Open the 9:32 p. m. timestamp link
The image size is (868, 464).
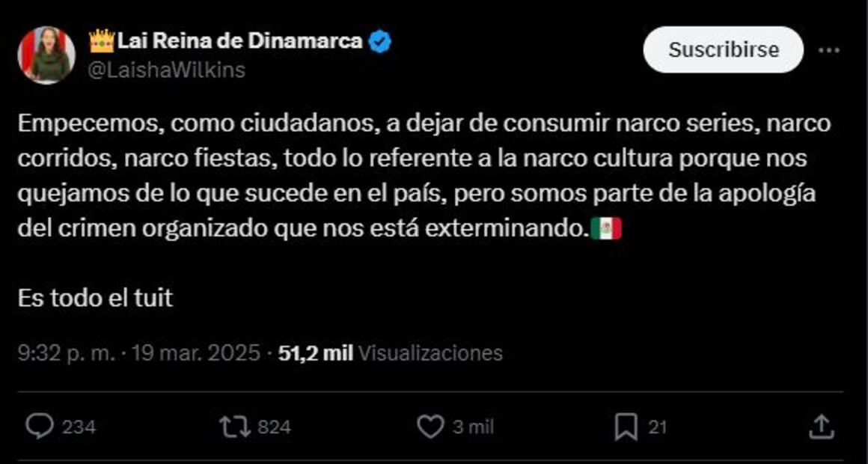67,352
